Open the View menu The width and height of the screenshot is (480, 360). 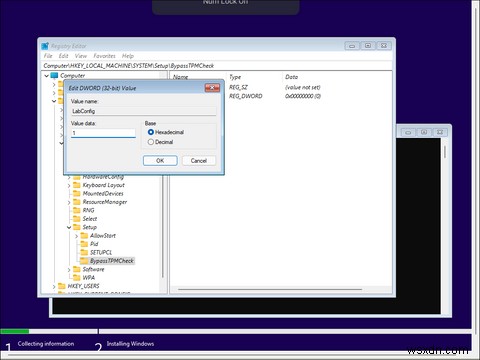(81, 56)
